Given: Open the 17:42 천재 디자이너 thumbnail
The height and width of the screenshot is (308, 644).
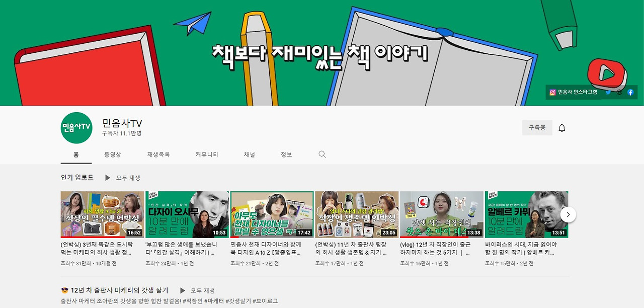Looking at the screenshot, I should pyautogui.click(x=272, y=214).
